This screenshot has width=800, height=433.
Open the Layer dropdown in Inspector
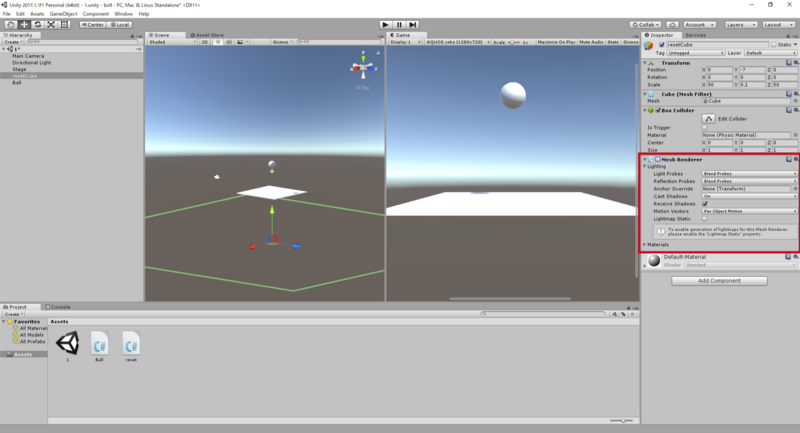point(770,53)
